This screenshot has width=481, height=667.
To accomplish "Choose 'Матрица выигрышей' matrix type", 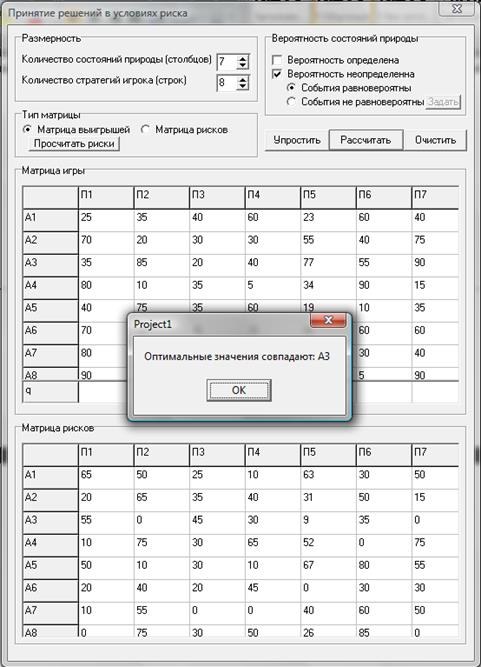I will click(x=27, y=129).
